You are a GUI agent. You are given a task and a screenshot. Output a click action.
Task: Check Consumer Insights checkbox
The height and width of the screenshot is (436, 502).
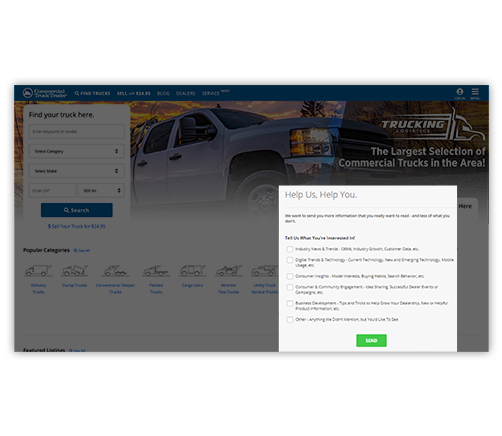(290, 276)
